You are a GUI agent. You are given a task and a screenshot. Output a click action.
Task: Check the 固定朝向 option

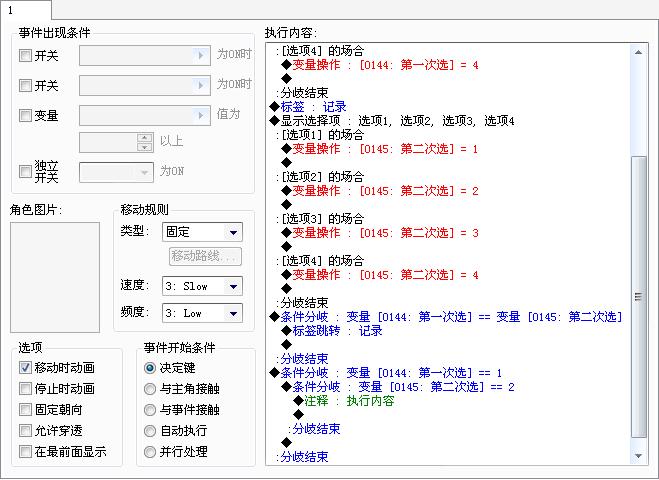[x=25, y=410]
